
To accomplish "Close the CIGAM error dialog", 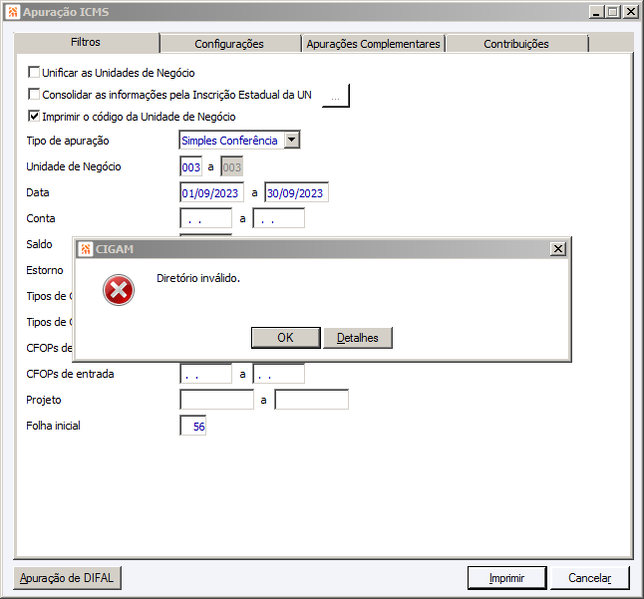I will 558,249.
